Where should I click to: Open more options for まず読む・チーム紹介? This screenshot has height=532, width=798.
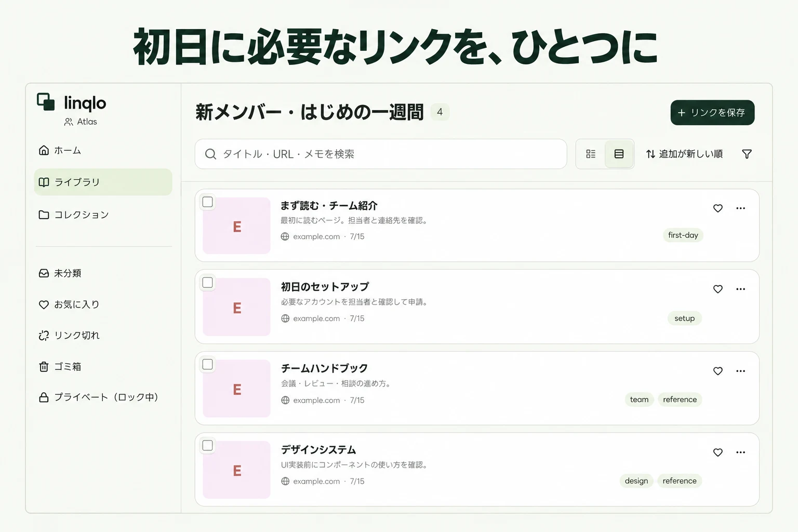pyautogui.click(x=741, y=208)
